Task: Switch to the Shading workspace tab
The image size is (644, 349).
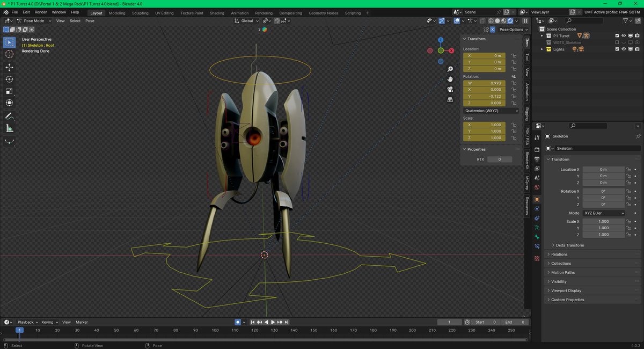Action: 217,13
